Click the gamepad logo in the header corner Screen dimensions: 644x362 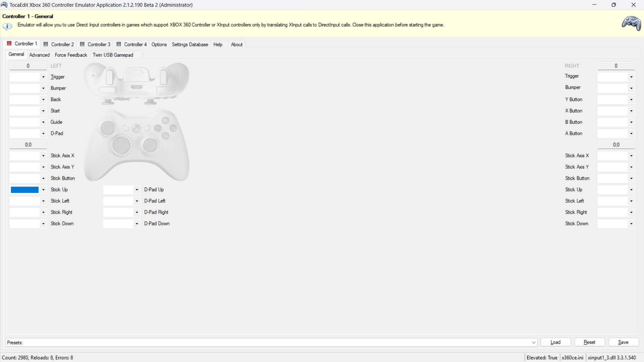pyautogui.click(x=631, y=23)
